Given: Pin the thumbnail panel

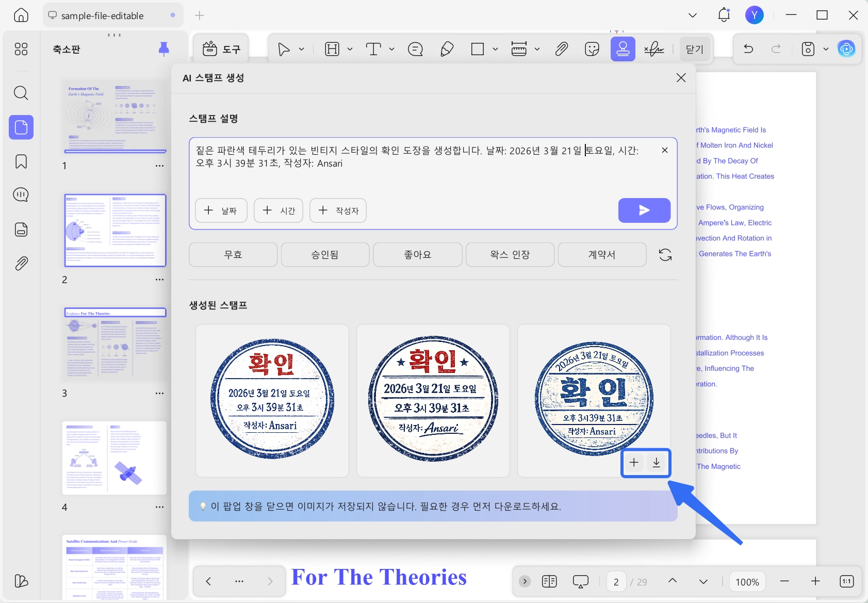Looking at the screenshot, I should click(163, 49).
